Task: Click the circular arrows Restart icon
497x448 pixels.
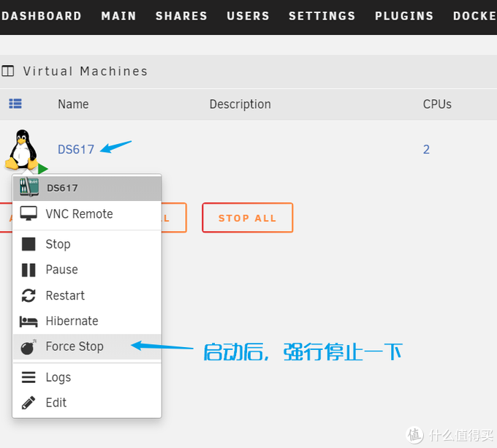Action: point(29,295)
